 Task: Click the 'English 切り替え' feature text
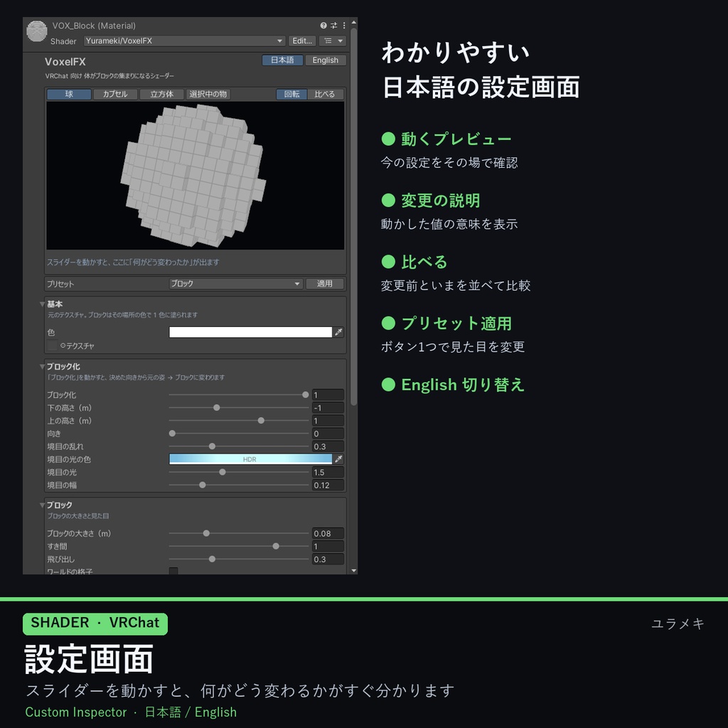click(463, 385)
